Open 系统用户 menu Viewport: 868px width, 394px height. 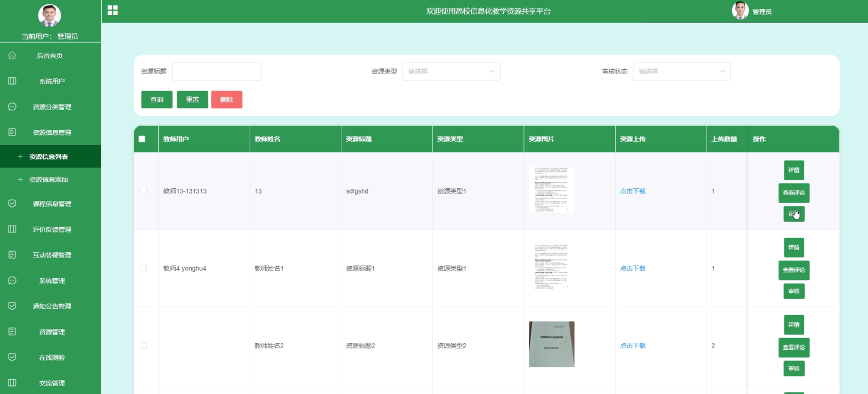pos(51,81)
